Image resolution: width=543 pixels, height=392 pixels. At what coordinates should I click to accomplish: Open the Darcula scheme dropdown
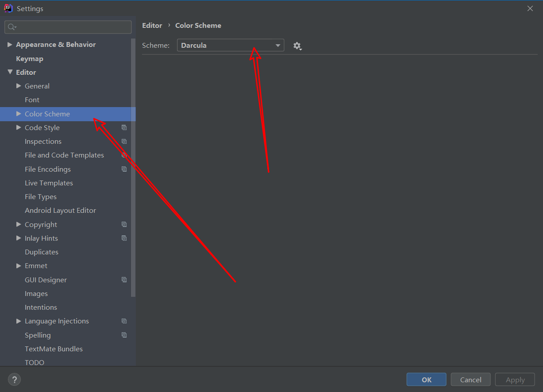coord(231,45)
